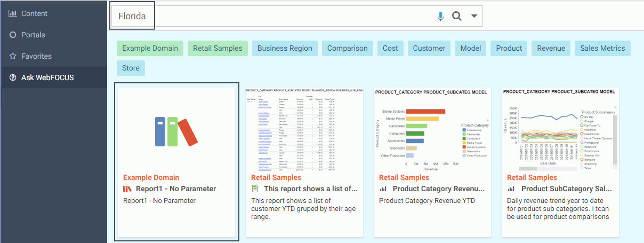This screenshot has width=644, height=243.
Task: Click the Stereo Systems bar in the chart
Action: 425,111
